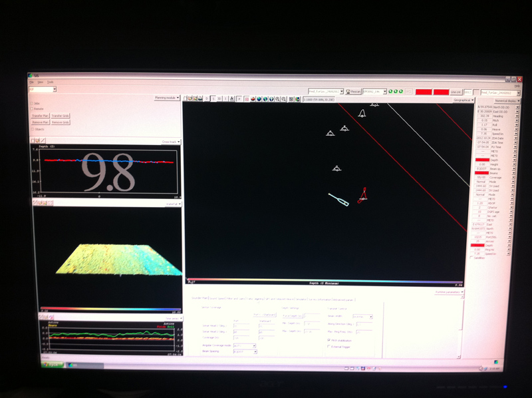532x398 pixels.
Task: Click the Remove Grids button
Action: [x=61, y=122]
